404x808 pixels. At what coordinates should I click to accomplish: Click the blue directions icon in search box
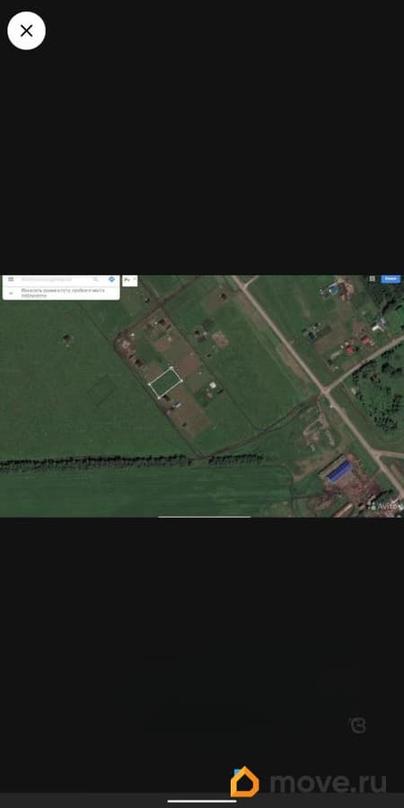point(112,279)
